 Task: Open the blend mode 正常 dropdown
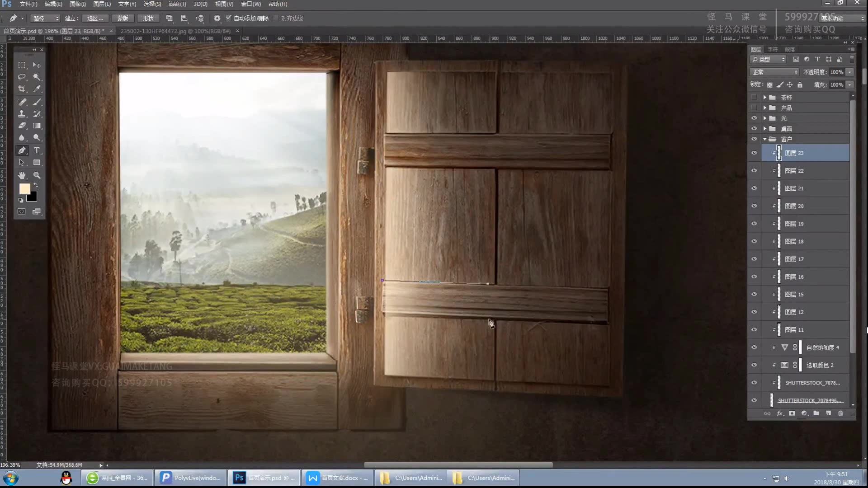(x=774, y=72)
